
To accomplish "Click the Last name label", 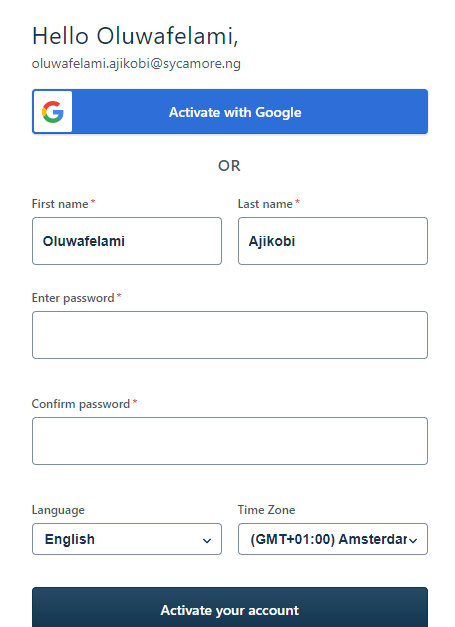I will point(265,204).
